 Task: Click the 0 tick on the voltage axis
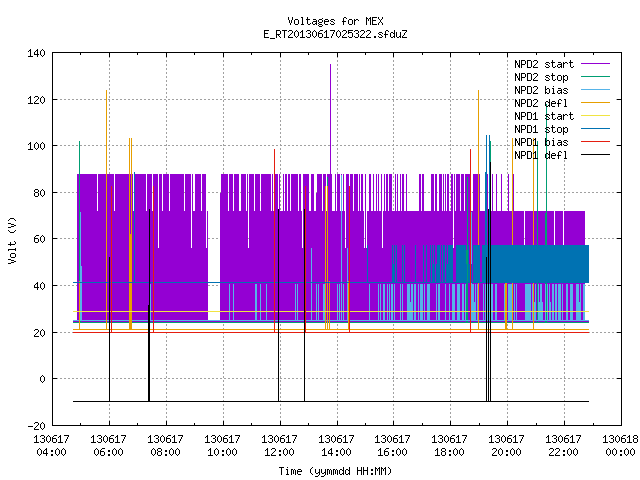point(42,379)
